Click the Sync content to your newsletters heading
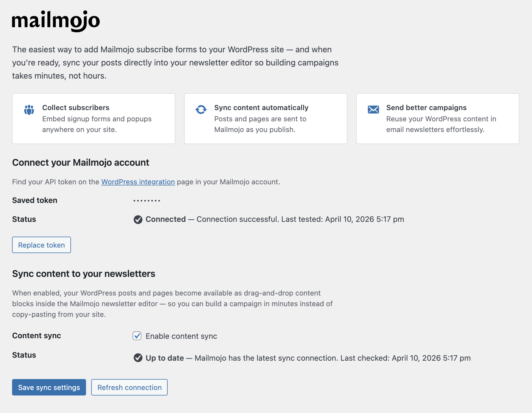 [x=84, y=274]
